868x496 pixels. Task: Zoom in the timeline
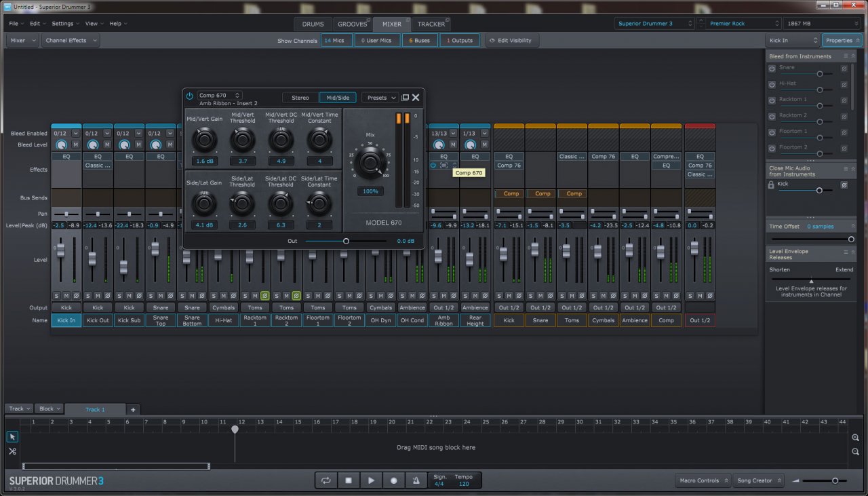coord(856,438)
